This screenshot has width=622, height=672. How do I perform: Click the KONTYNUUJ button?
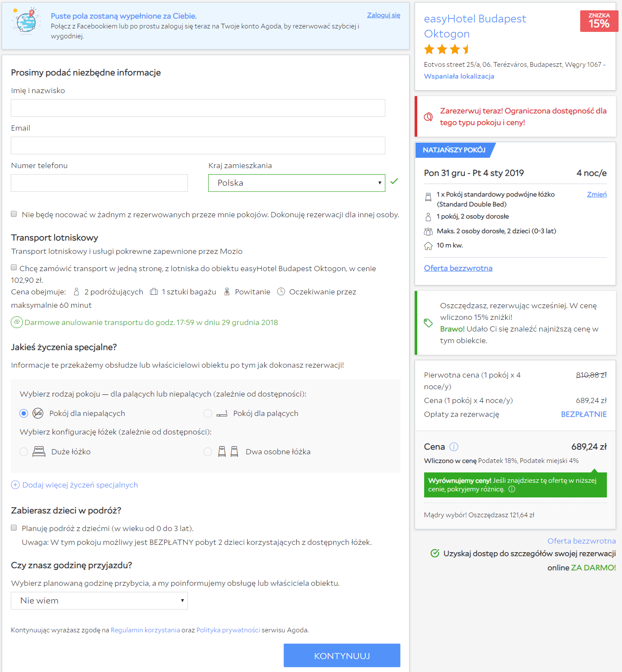click(342, 656)
